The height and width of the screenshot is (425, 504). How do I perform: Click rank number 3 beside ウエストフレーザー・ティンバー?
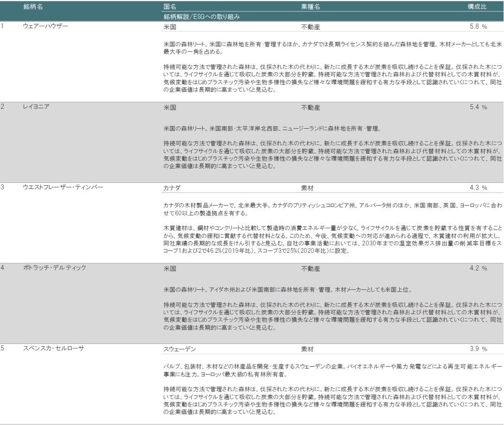[x=2, y=187]
